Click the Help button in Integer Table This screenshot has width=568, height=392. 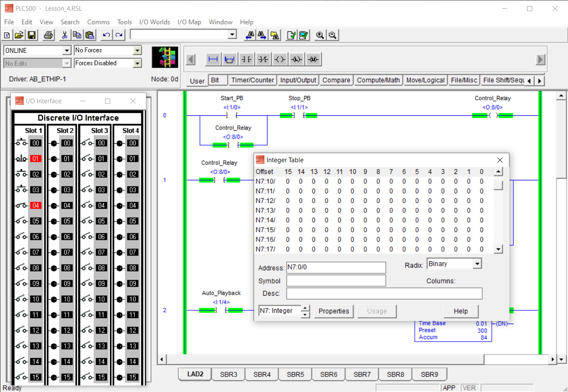461,311
